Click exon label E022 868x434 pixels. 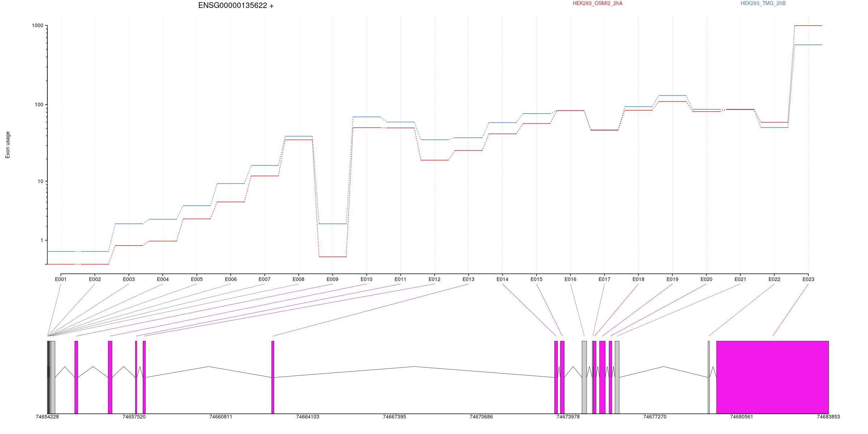point(774,279)
